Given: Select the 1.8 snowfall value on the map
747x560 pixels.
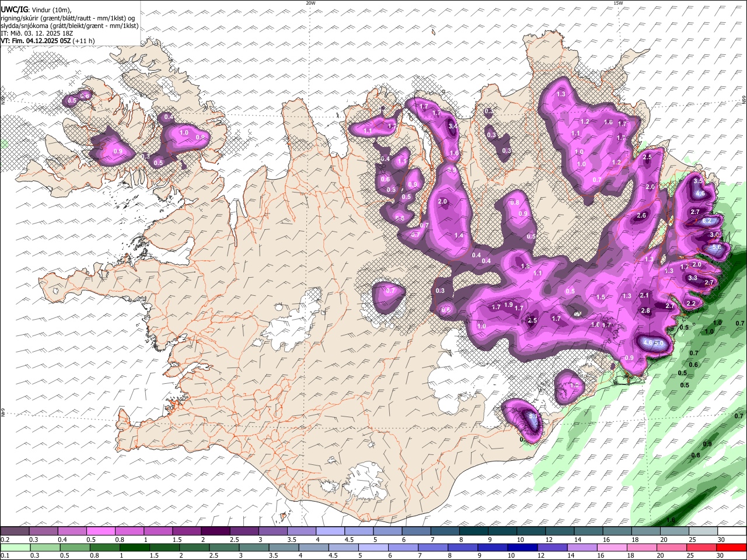Looking at the screenshot, I should [525, 267].
